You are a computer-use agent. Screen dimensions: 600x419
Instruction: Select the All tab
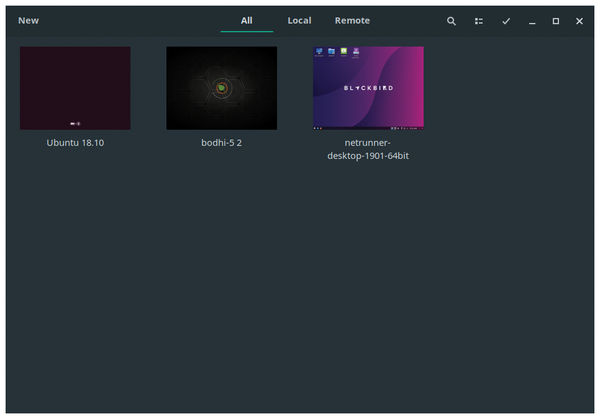[x=246, y=21]
